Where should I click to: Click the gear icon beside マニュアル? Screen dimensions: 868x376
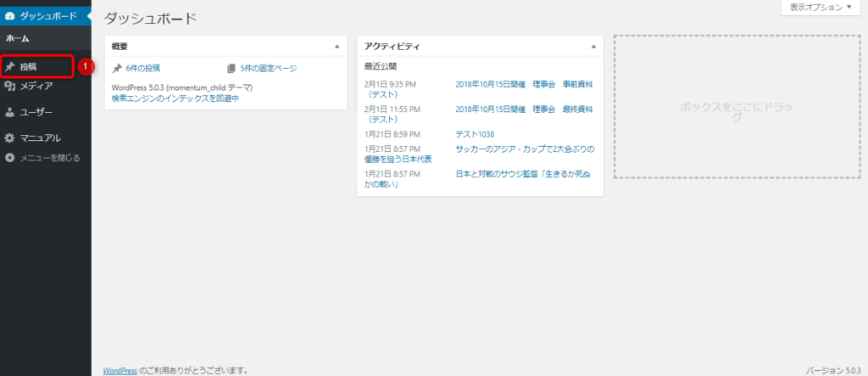(9, 137)
